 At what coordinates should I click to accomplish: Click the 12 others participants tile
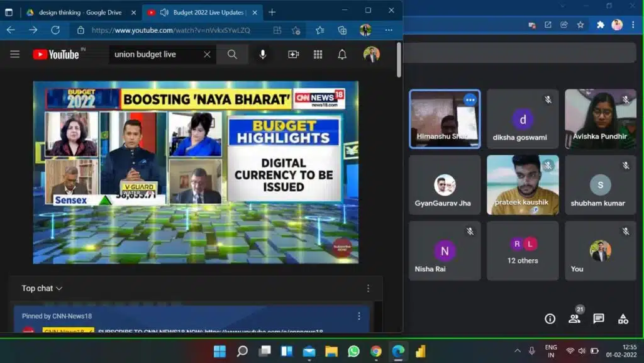click(x=523, y=250)
